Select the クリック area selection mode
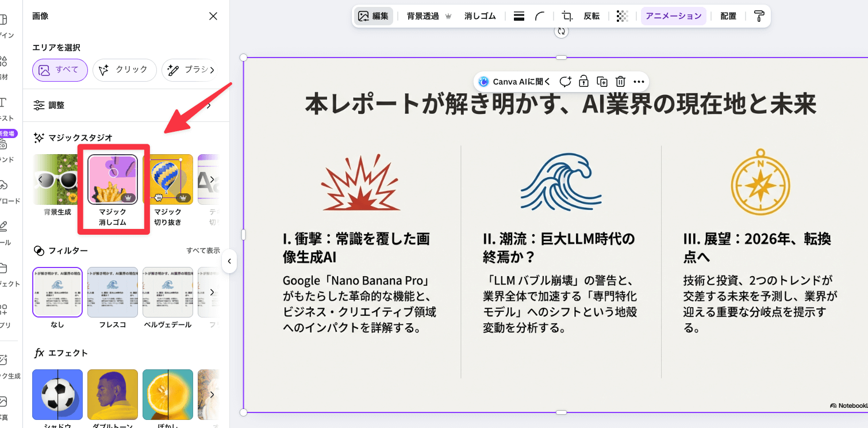 [x=124, y=70]
